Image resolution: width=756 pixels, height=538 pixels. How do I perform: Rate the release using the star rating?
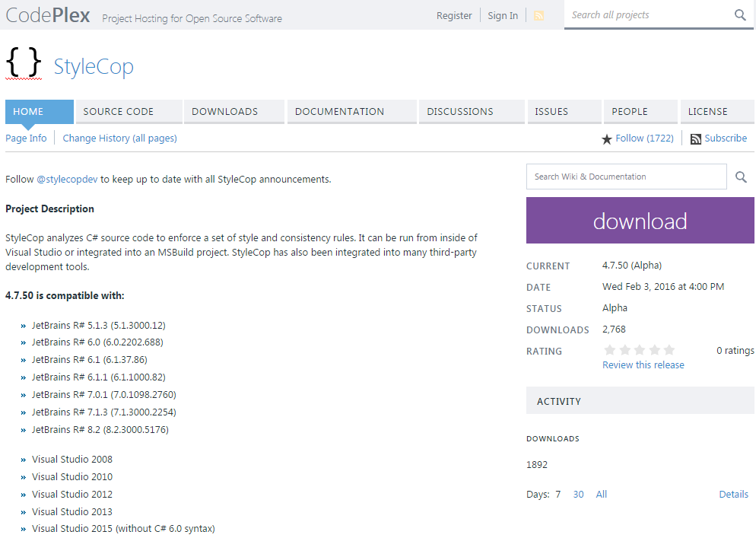tap(640, 350)
